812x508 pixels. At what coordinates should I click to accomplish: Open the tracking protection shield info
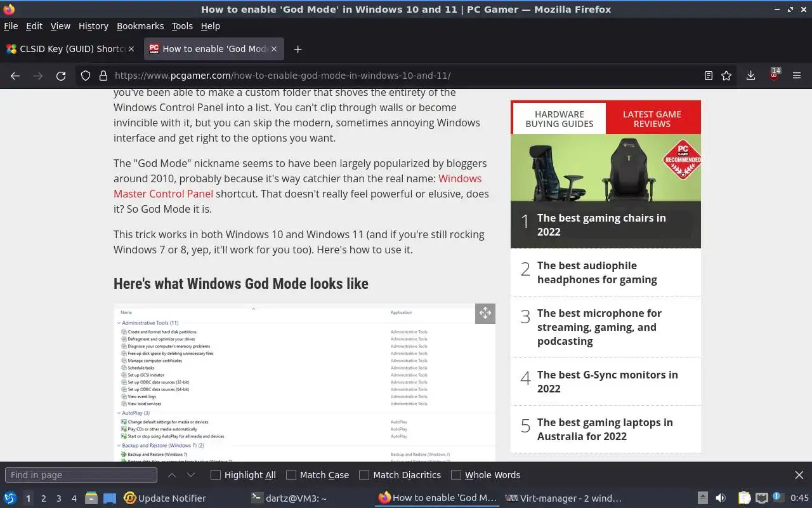click(86, 76)
